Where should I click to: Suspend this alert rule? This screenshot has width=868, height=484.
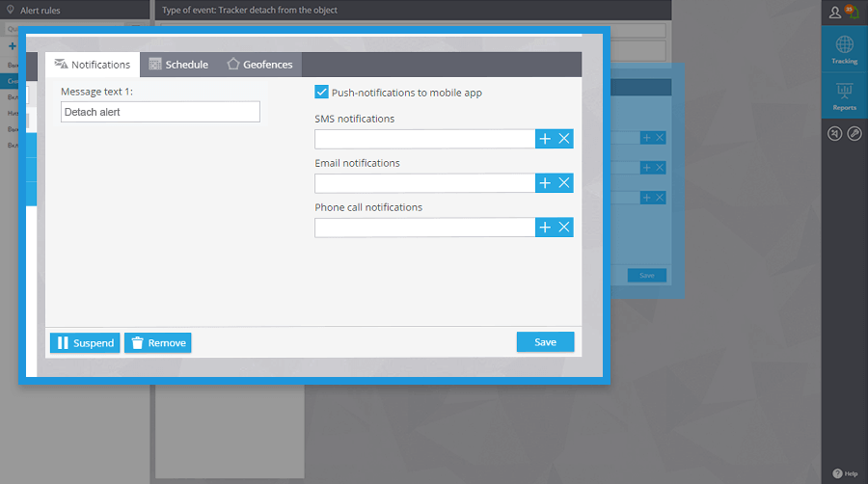[85, 343]
